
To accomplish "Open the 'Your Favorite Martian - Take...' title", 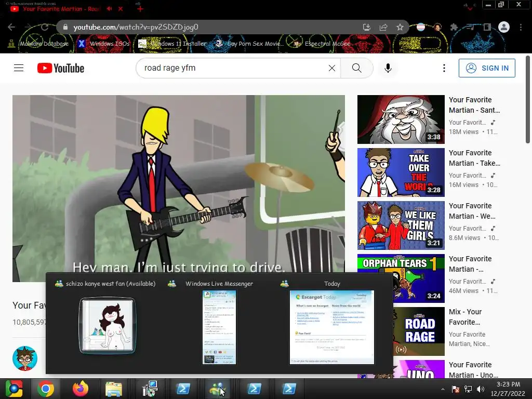I will [x=474, y=158].
